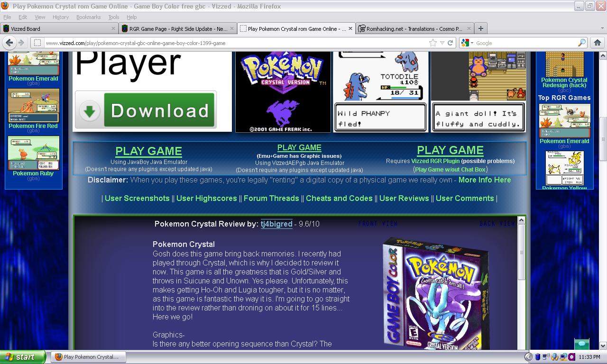607x364 pixels.
Task: Open the Vizzed RGR Plugin link
Action: (435, 161)
